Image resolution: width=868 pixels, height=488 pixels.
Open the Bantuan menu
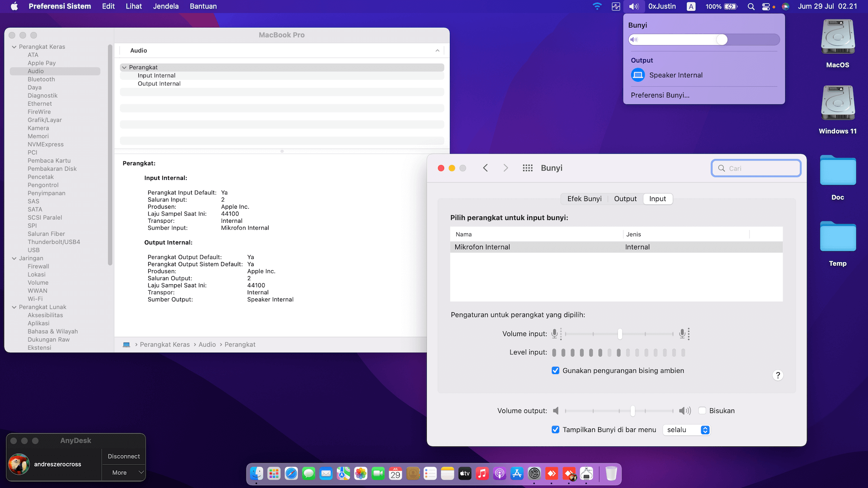[203, 6]
